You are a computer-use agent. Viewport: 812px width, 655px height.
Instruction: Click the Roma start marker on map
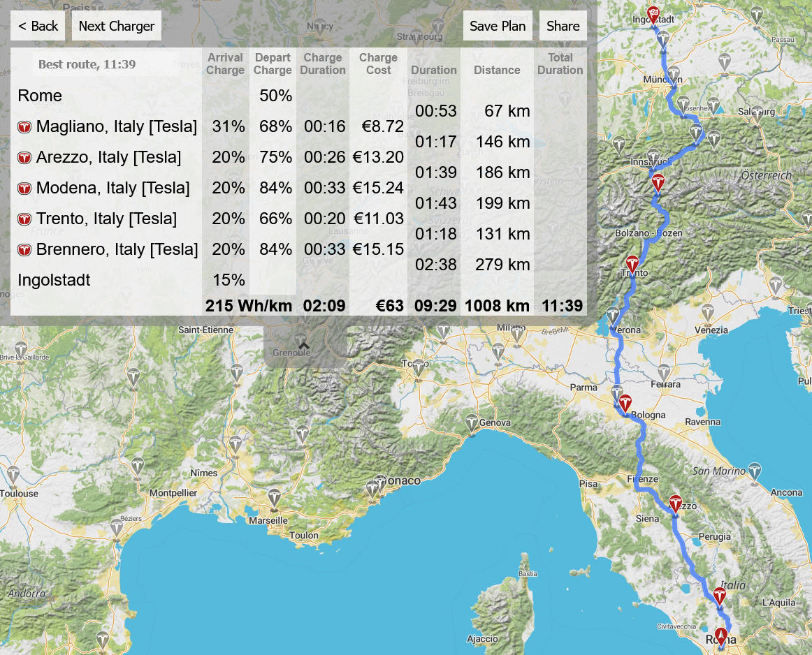click(721, 636)
